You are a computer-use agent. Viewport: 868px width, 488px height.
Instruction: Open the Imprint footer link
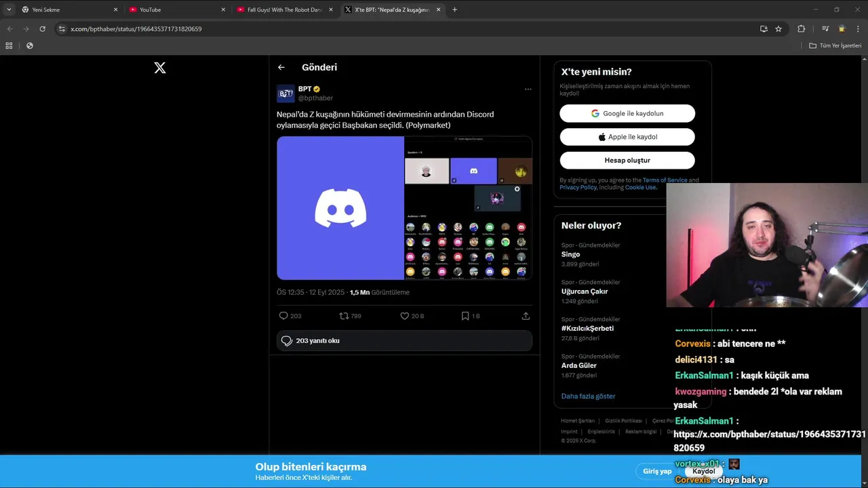point(570,432)
